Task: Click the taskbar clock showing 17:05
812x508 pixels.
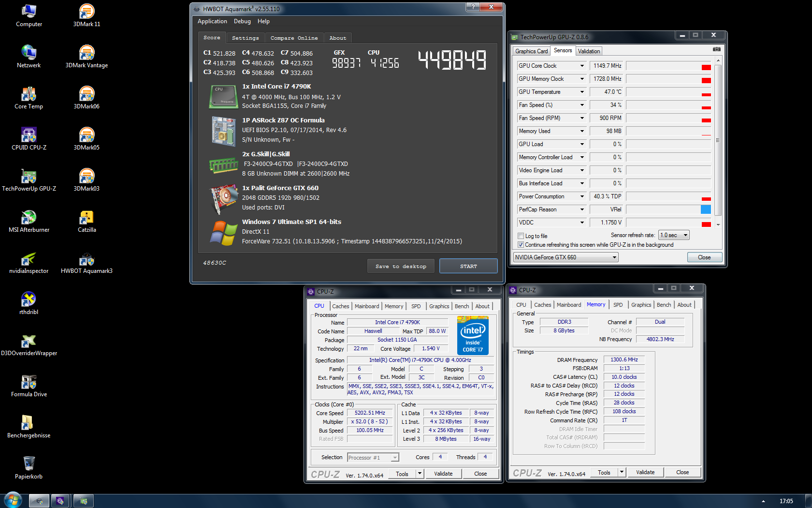Action: [x=786, y=501]
